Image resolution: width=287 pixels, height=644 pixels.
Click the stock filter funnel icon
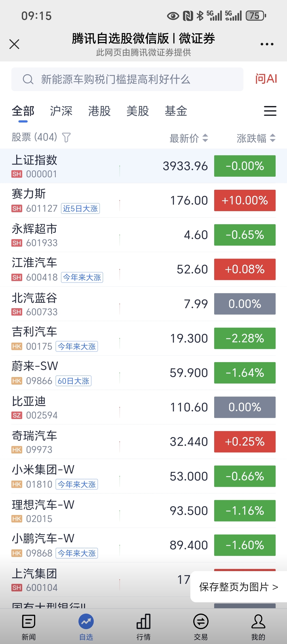tap(66, 137)
